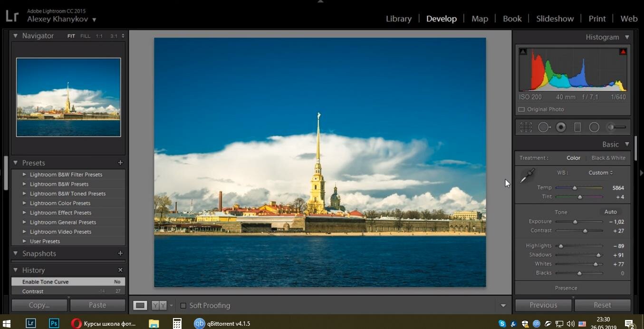Image resolution: width=644 pixels, height=329 pixels.
Task: Click the Loupe view icon in toolbar
Action: coord(140,305)
